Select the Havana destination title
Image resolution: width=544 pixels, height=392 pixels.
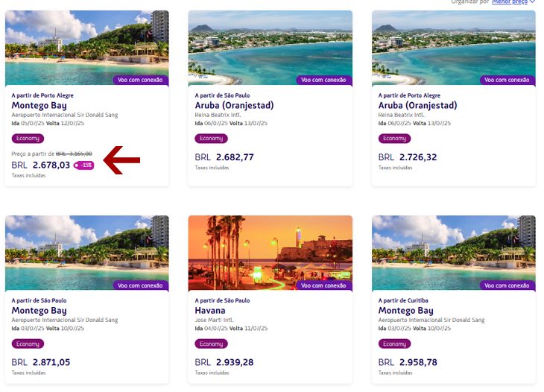pos(210,311)
